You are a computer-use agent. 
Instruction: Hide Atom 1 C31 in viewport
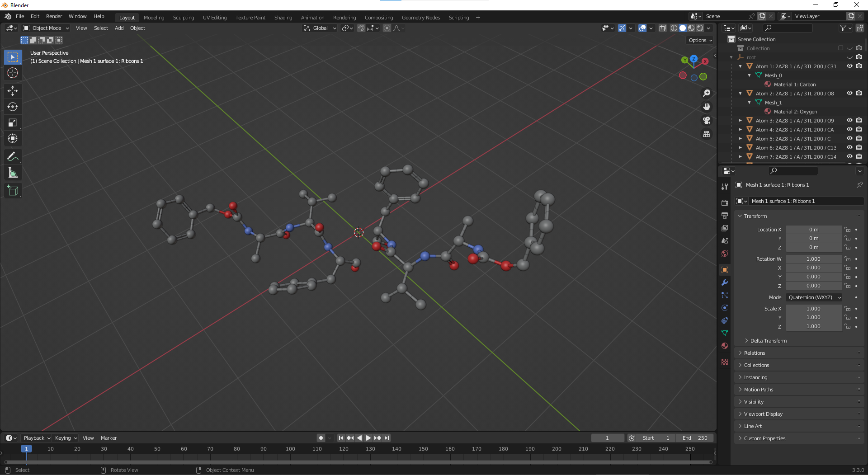(x=849, y=66)
